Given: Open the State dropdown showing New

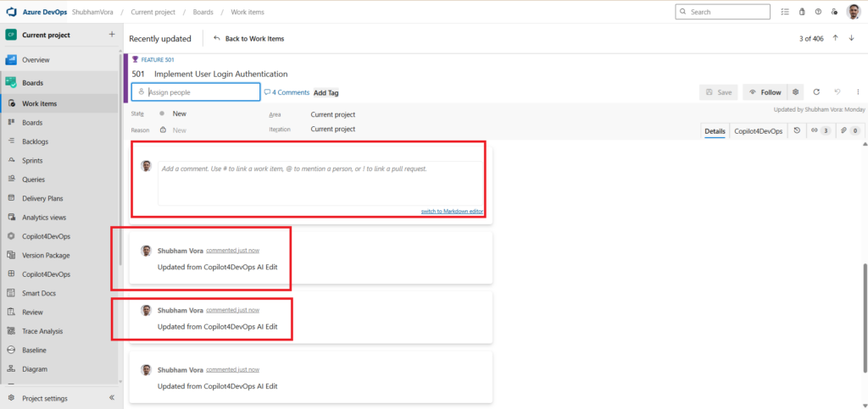Looking at the screenshot, I should (x=179, y=113).
